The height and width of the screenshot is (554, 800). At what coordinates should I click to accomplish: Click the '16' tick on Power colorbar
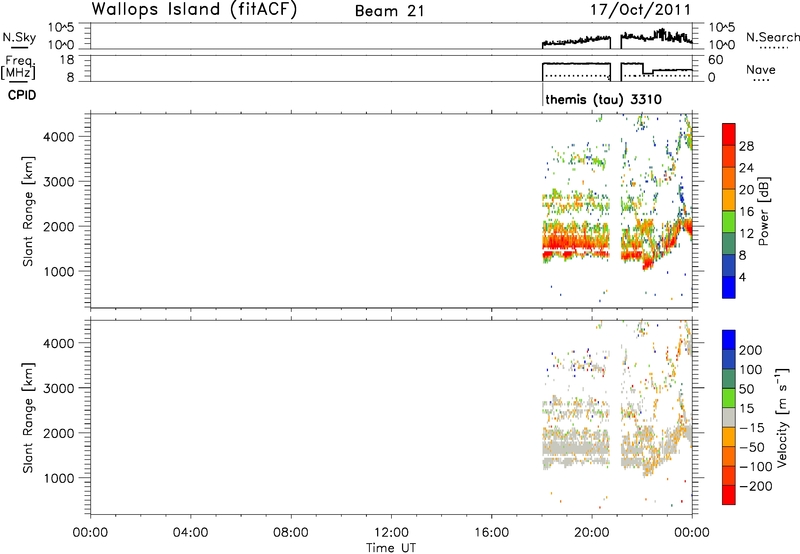tap(746, 212)
